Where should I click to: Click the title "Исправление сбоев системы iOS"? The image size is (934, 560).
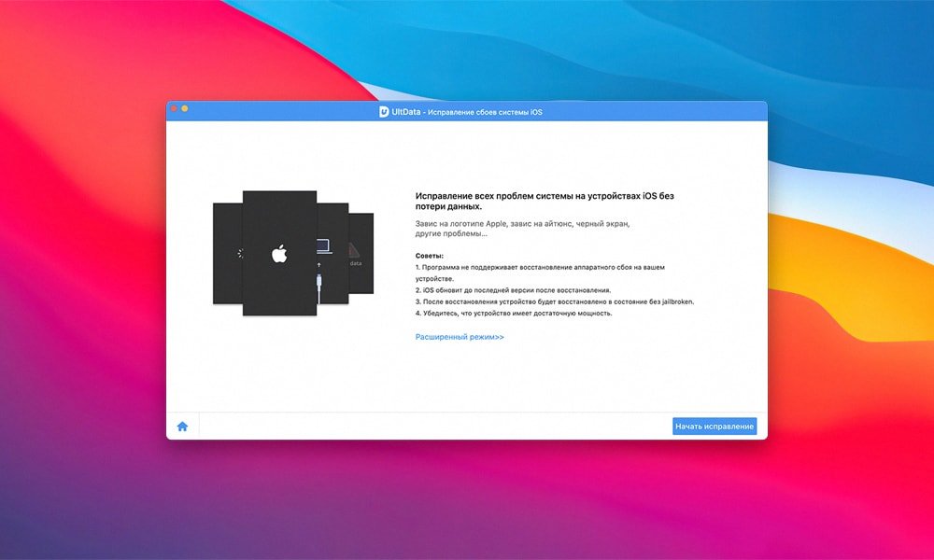pyautogui.click(x=484, y=112)
